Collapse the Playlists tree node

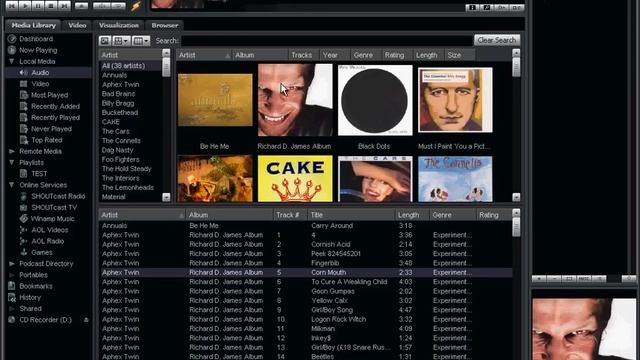coord(11,162)
